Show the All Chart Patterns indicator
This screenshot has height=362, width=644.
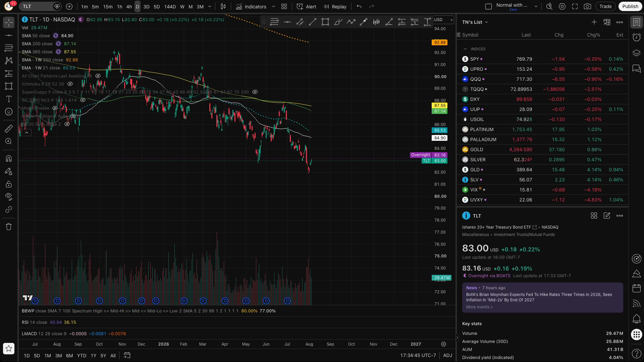click(98, 76)
